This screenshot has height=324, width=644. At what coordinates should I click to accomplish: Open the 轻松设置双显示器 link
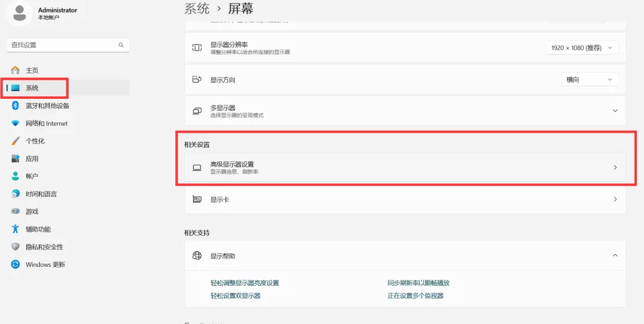point(236,295)
